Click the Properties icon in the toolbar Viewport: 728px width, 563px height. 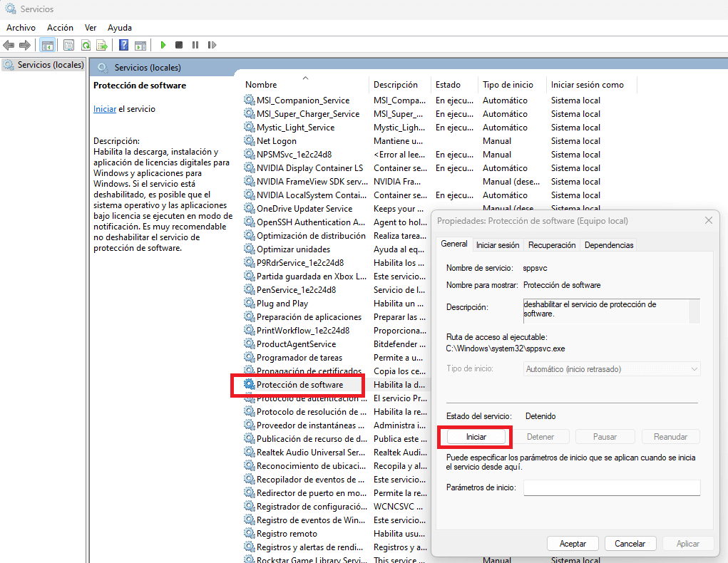(x=68, y=44)
